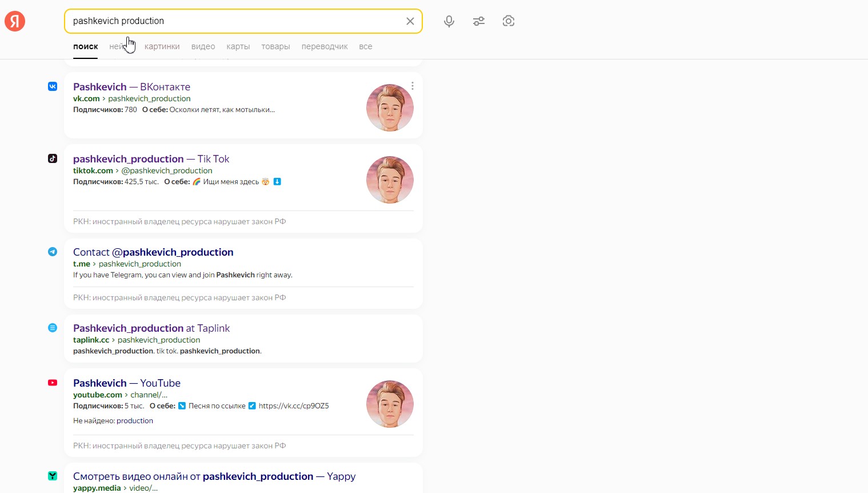Click the РКН notice under the YouTube result
This screenshot has width=868, height=493.
coord(179,446)
